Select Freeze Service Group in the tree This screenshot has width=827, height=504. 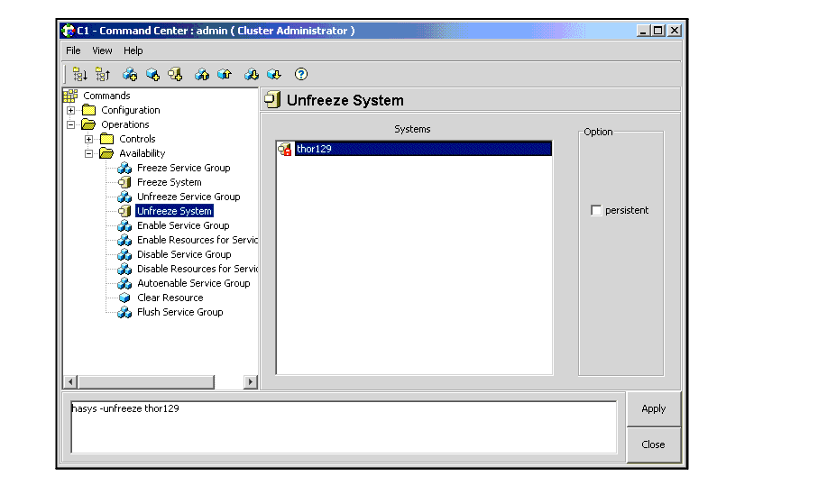[183, 169]
